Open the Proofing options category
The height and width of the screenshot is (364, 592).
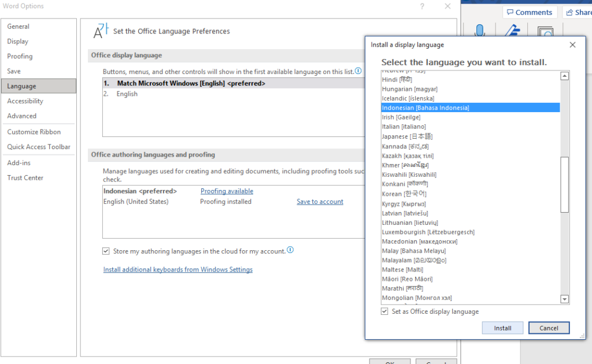(39, 56)
